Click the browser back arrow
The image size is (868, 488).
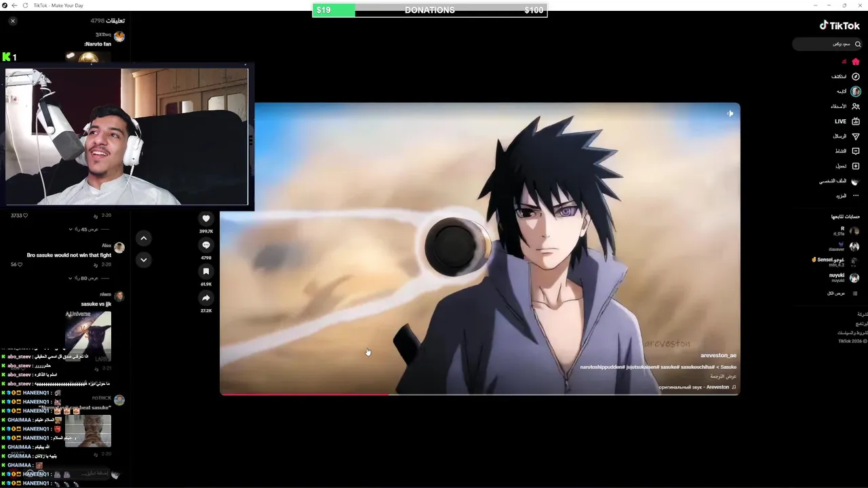click(15, 5)
